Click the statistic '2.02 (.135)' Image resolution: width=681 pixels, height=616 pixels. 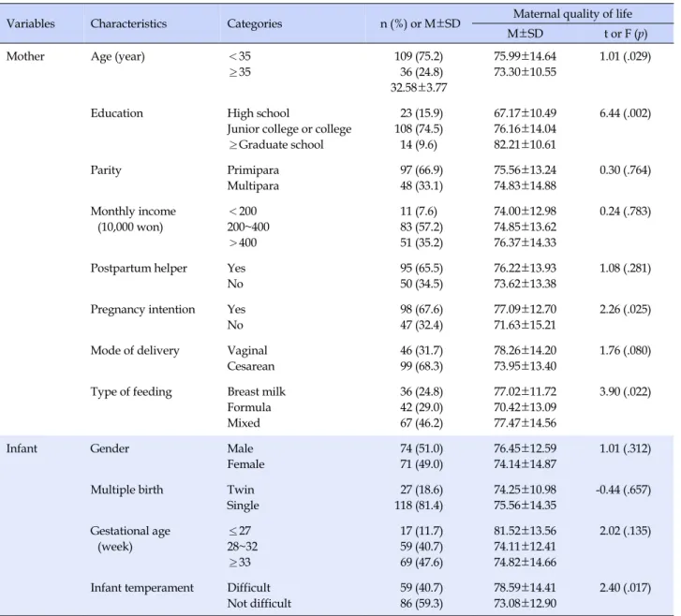pyautogui.click(x=626, y=531)
